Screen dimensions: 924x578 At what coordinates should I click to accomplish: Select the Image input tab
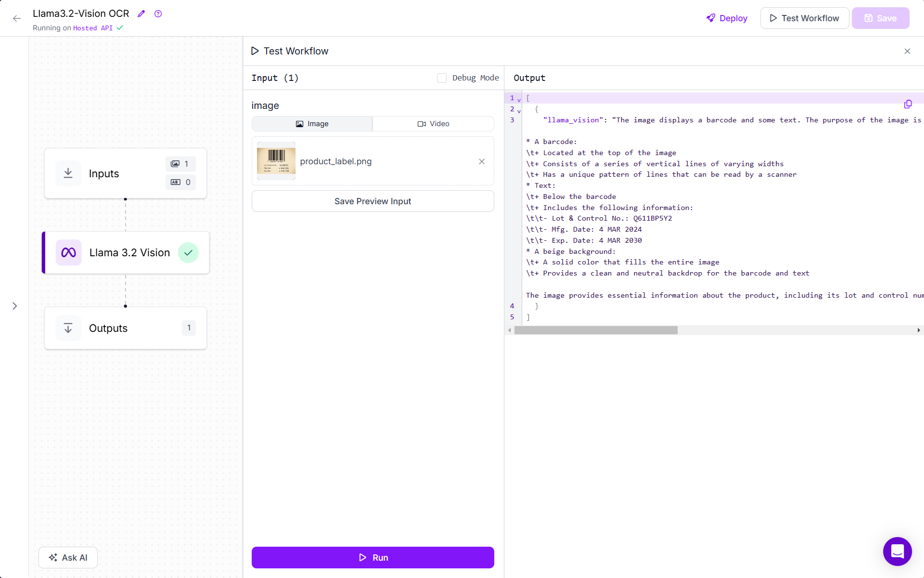point(312,124)
